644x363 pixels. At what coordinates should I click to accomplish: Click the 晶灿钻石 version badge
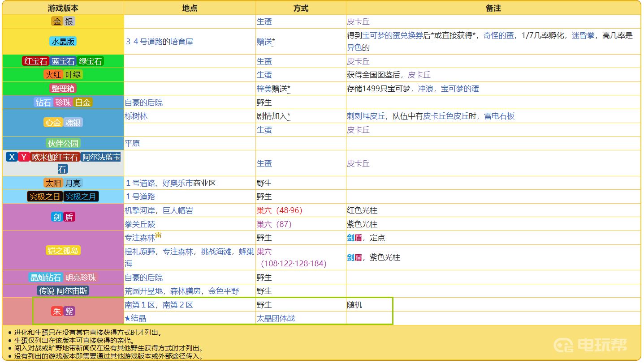45,278
